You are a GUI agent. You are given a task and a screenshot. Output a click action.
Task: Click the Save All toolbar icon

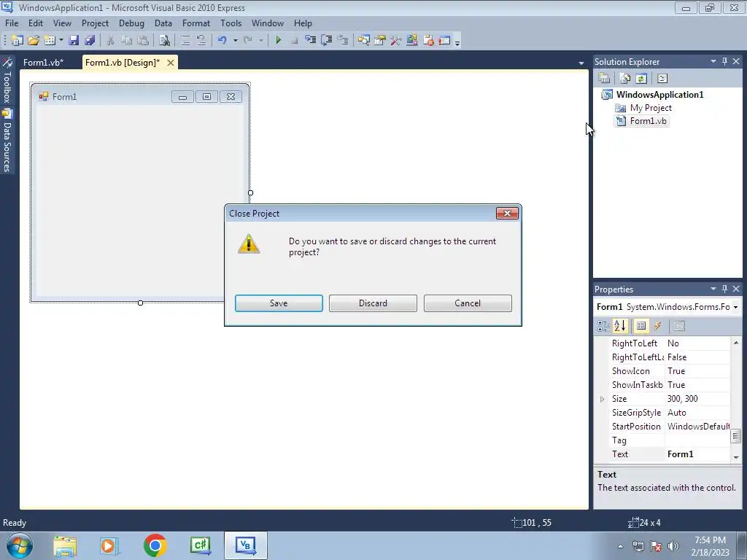90,41
